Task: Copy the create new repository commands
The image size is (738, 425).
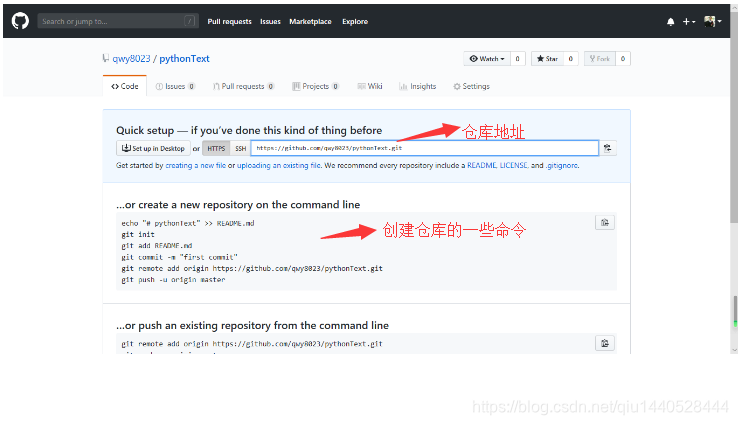Action: point(605,223)
